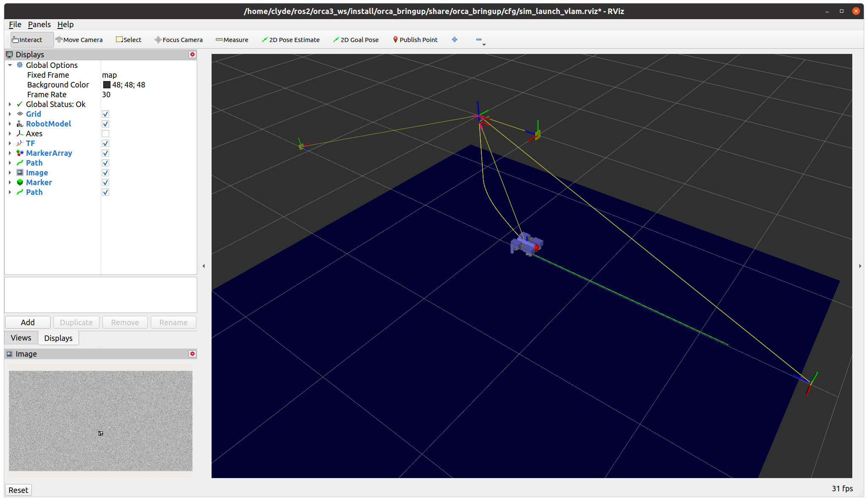This screenshot has height=501, width=868.
Task: Activate the 2D Goal Pose tool
Action: (356, 39)
